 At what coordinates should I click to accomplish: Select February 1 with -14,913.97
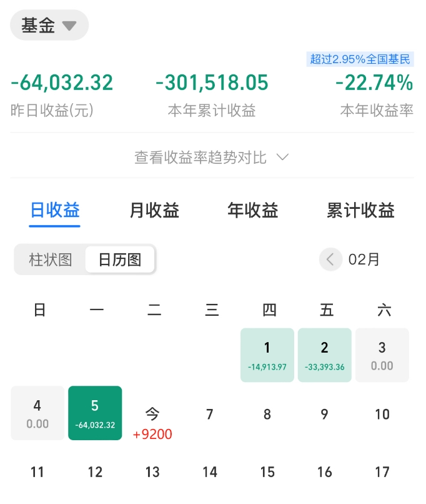[267, 355]
